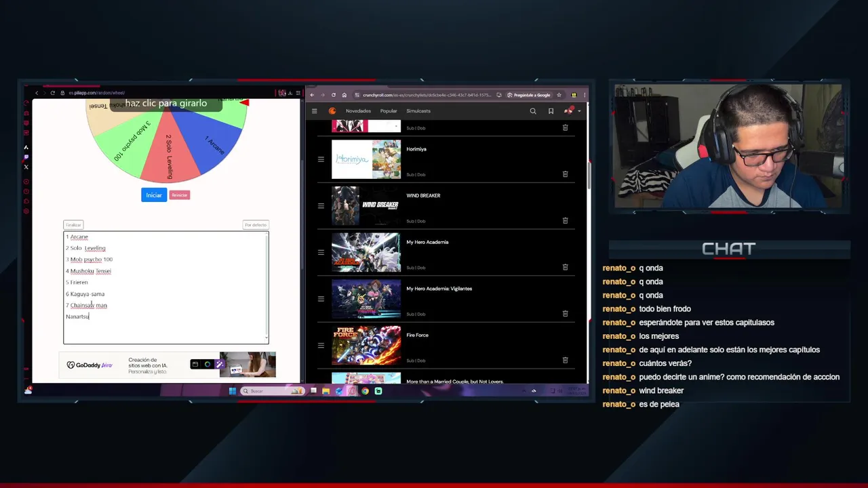Click the '5 Frieren' entry line

(77, 283)
